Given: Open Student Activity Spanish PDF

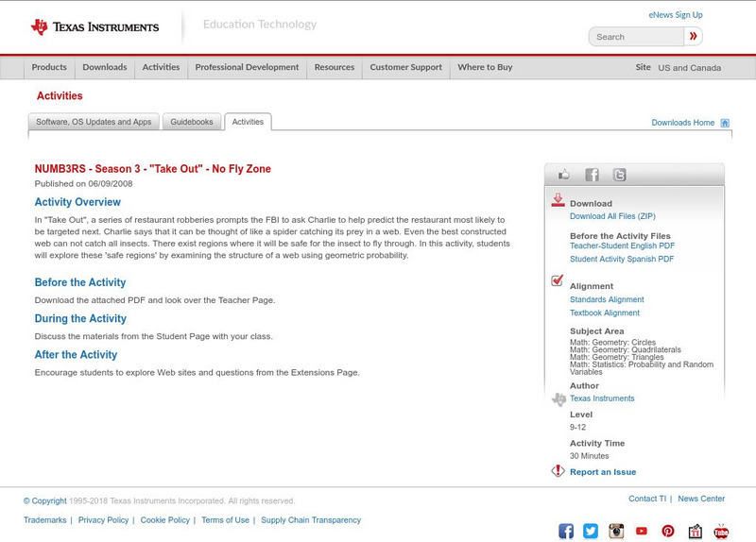Looking at the screenshot, I should coord(622,259).
